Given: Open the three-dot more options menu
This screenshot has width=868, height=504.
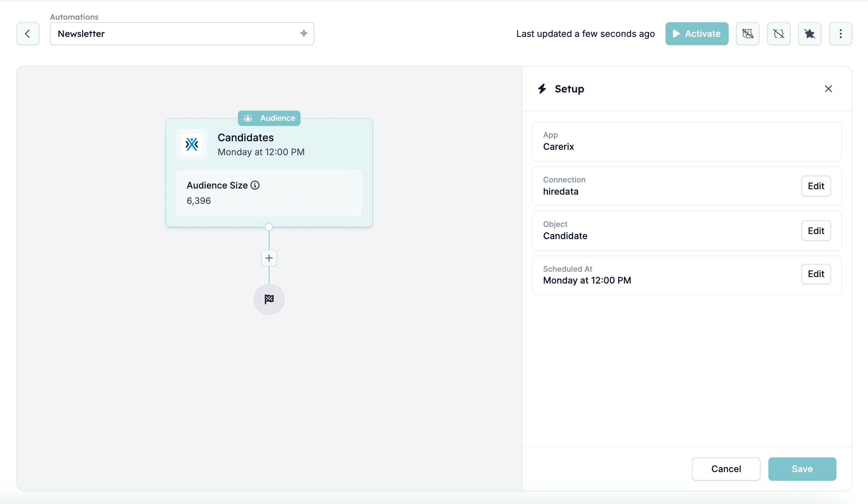Looking at the screenshot, I should 840,34.
